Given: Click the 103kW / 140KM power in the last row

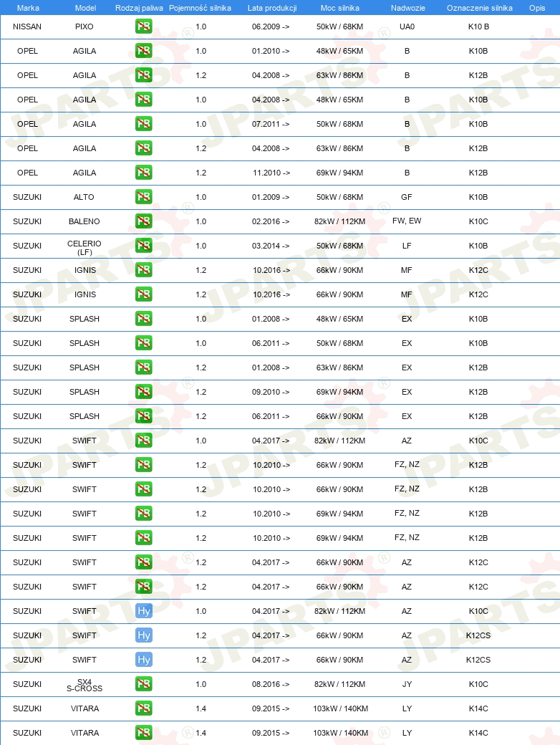Looking at the screenshot, I should tap(341, 733).
